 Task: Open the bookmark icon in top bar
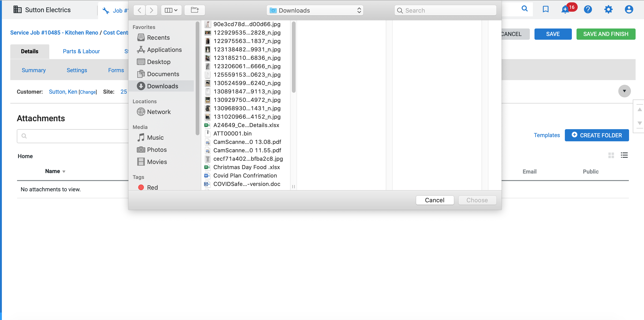(545, 9)
